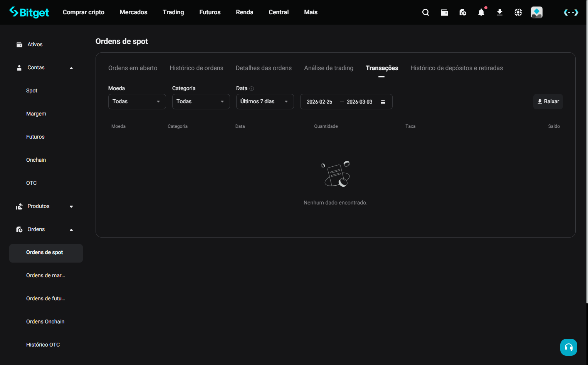Open Histórico OTC in sidebar
Viewport: 588px width, 365px height.
pos(43,345)
